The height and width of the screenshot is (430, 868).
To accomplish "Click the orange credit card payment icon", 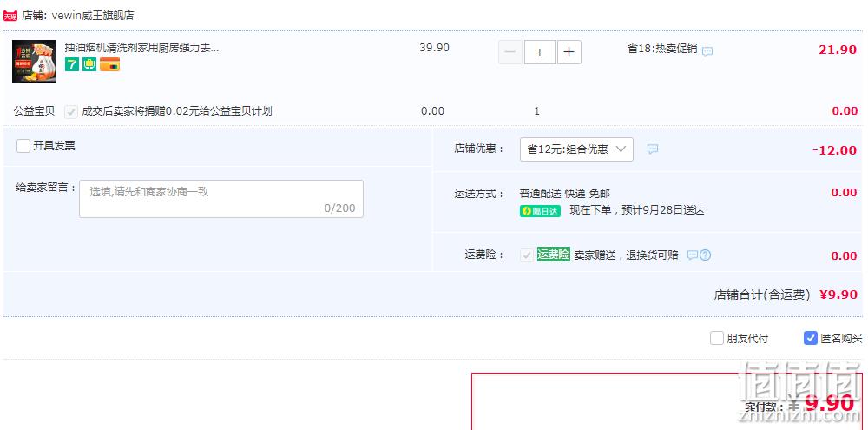I will click(x=109, y=65).
